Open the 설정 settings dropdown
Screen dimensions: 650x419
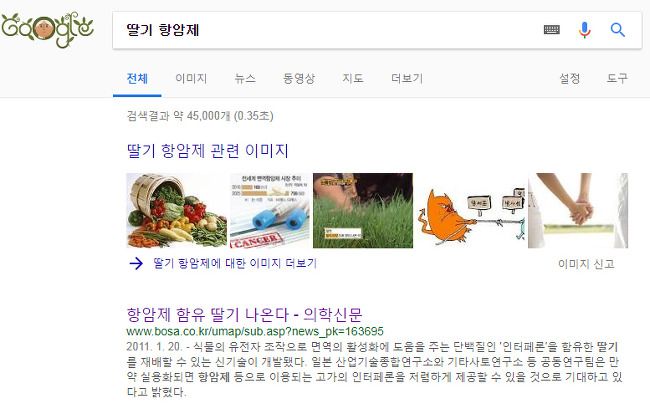pos(570,78)
